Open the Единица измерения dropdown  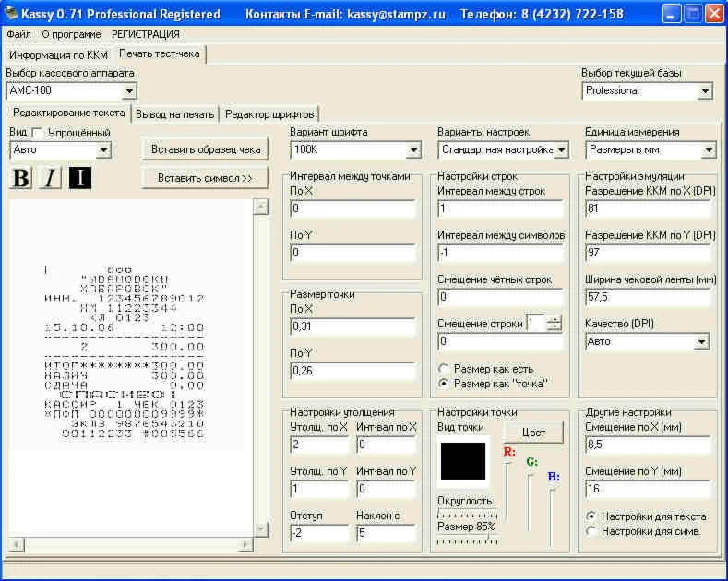(707, 149)
